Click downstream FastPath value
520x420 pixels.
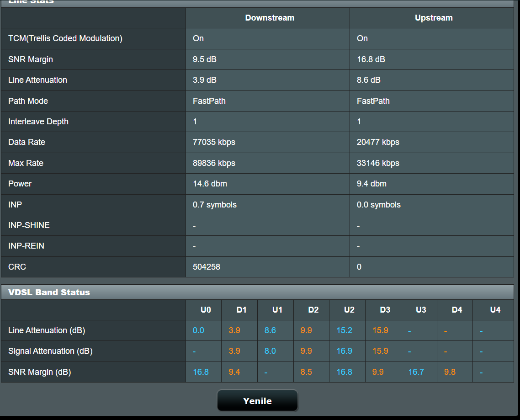(209, 101)
